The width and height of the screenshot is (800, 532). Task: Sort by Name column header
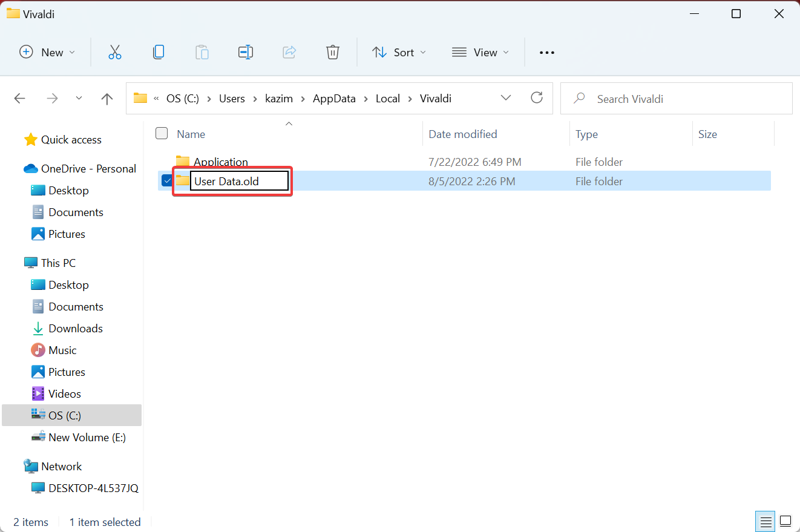coord(191,134)
